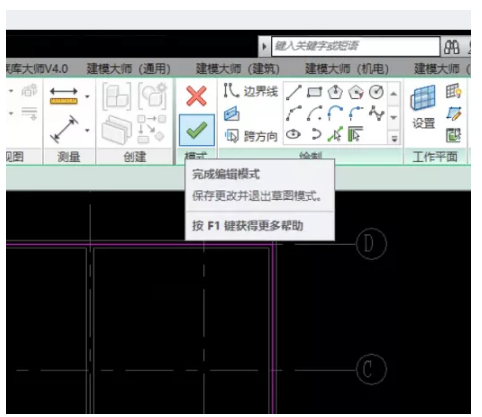Click into the 键入关键字或短语 search field
This screenshot has width=482, height=417.
click(356, 46)
